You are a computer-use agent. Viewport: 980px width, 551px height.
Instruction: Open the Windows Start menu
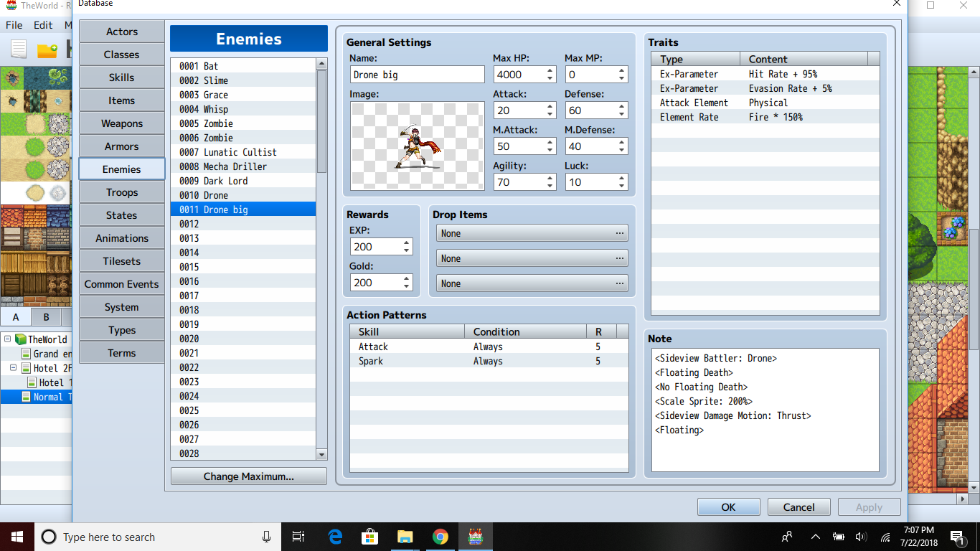17,537
